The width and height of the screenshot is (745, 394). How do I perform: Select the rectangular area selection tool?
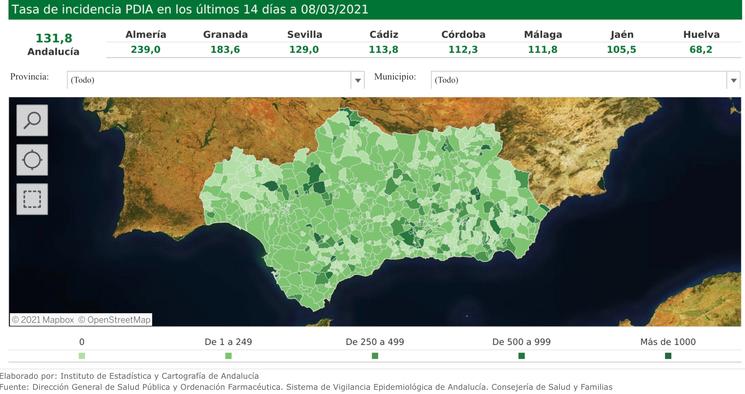(32, 199)
